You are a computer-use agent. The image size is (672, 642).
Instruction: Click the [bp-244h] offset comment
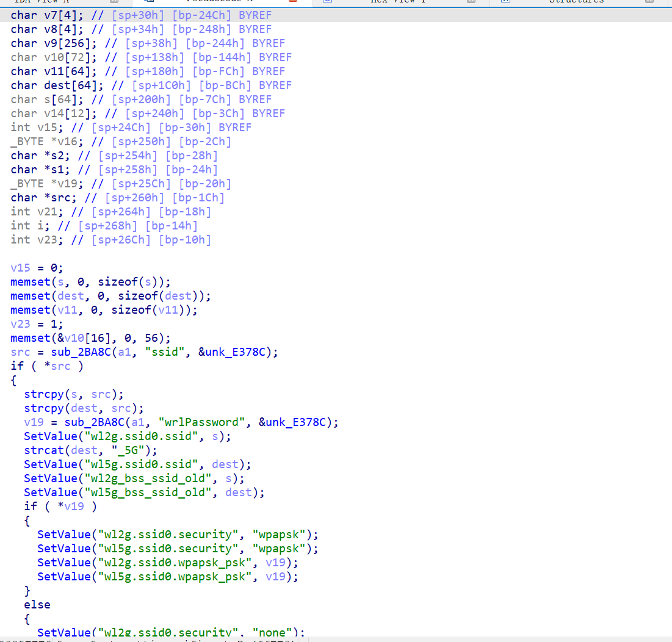[215, 44]
